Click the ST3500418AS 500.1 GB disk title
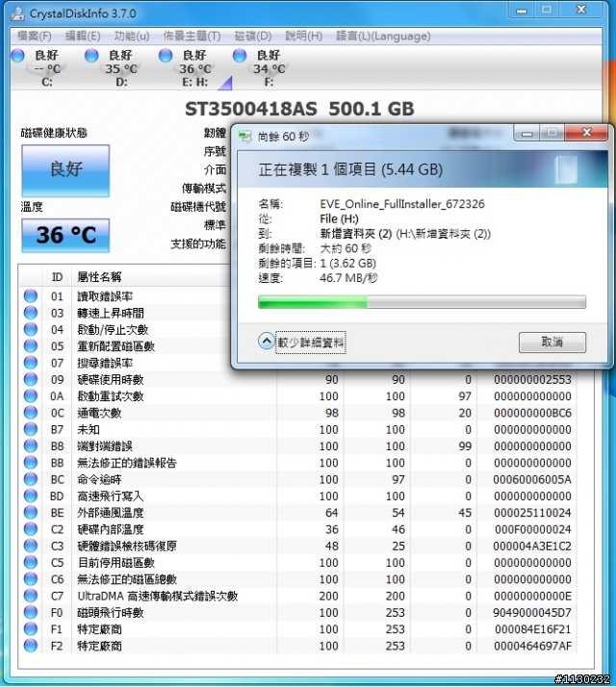The width and height of the screenshot is (616, 687). 299,109
